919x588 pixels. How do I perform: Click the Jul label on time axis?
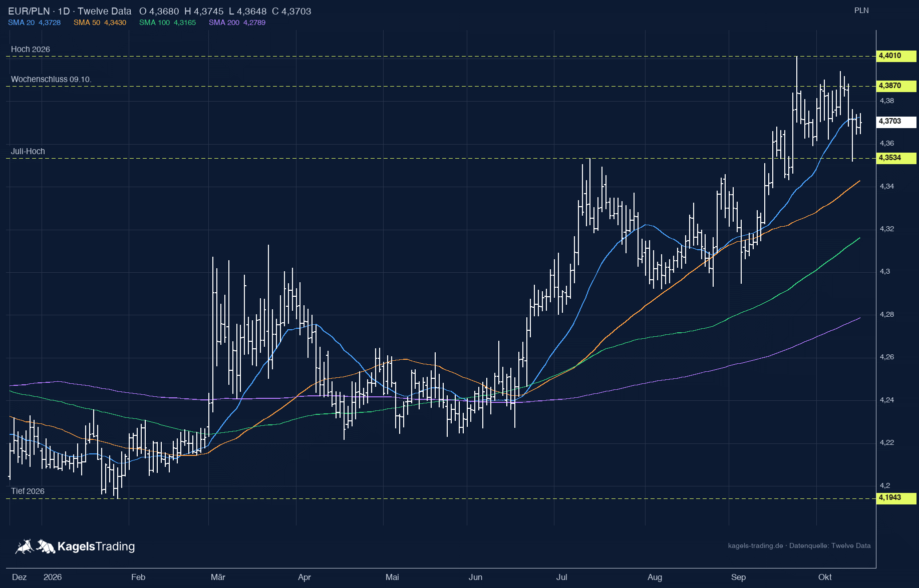pyautogui.click(x=561, y=577)
